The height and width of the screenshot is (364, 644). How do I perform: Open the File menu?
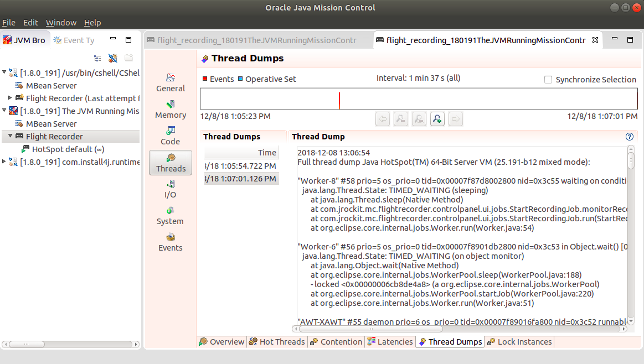pyautogui.click(x=9, y=23)
